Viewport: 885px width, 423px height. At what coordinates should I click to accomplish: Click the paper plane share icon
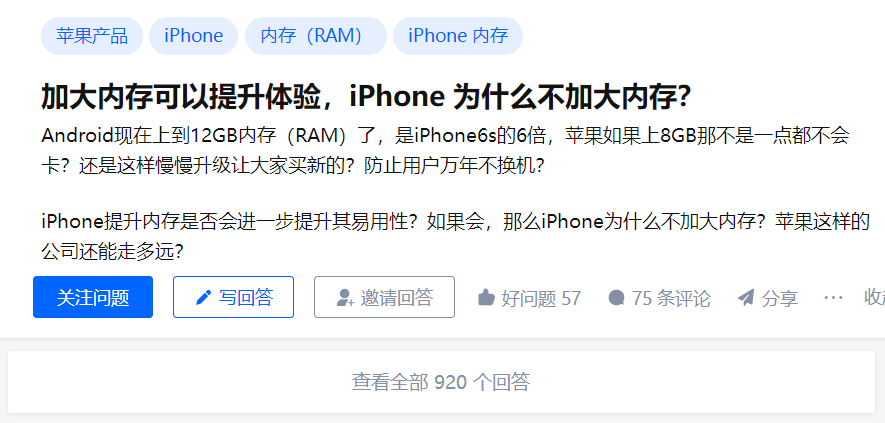tap(746, 297)
